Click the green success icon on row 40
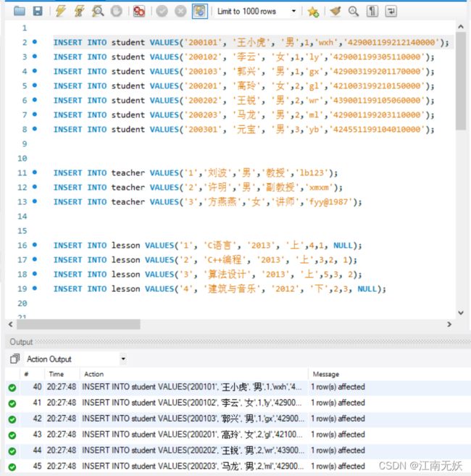Viewport: 471px width, 476px height. [12, 388]
